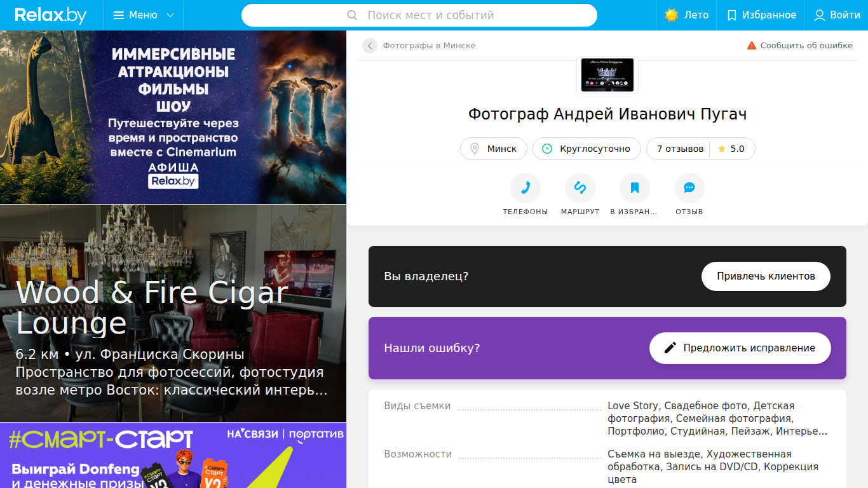
Task: Click Войти to sign in
Action: coord(837,15)
